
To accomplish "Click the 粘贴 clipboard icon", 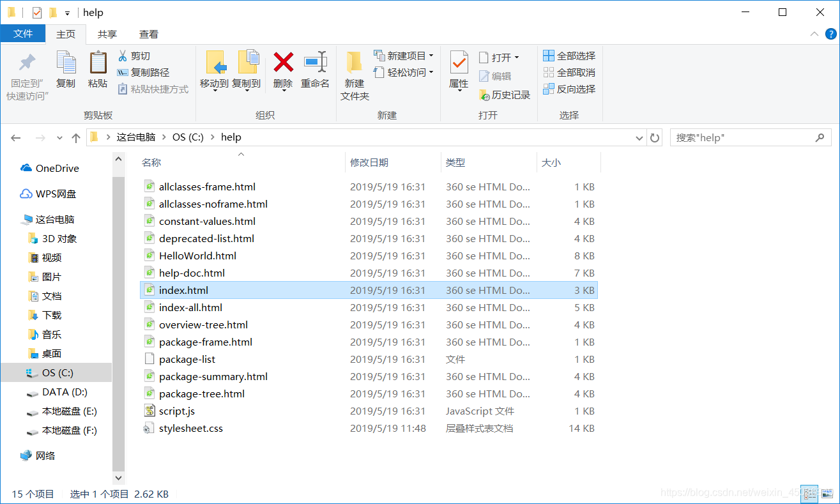I will pyautogui.click(x=98, y=63).
